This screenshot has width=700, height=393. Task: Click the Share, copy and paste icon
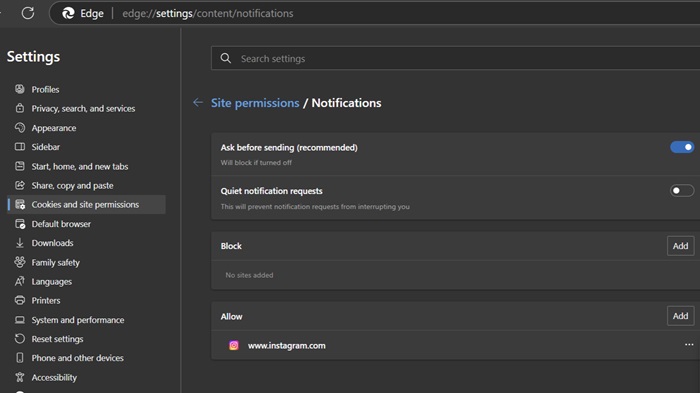[x=20, y=185]
